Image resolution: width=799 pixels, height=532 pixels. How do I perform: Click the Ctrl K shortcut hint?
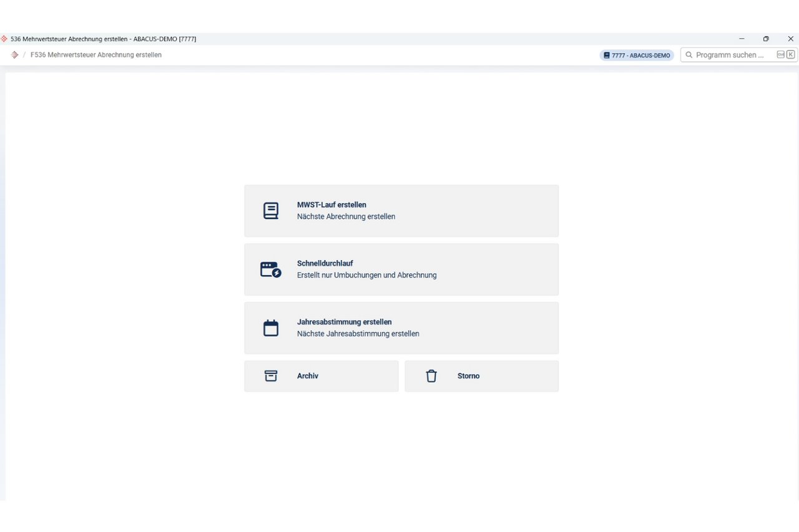click(786, 55)
